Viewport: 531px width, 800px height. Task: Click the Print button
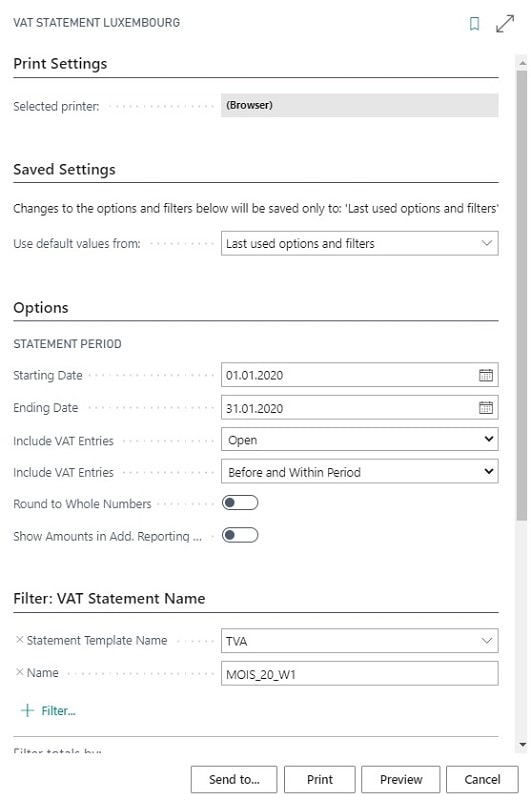pos(320,779)
